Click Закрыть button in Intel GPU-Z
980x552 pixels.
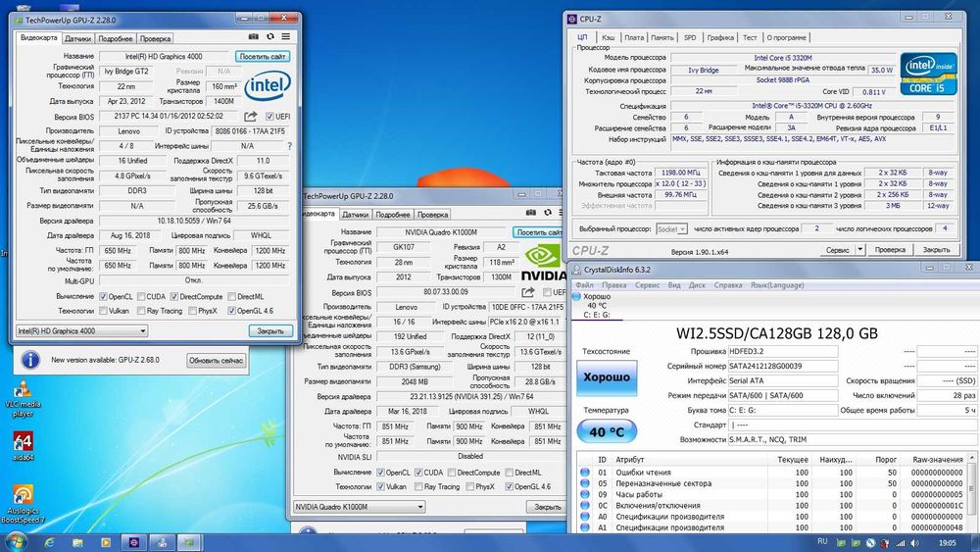tap(270, 330)
